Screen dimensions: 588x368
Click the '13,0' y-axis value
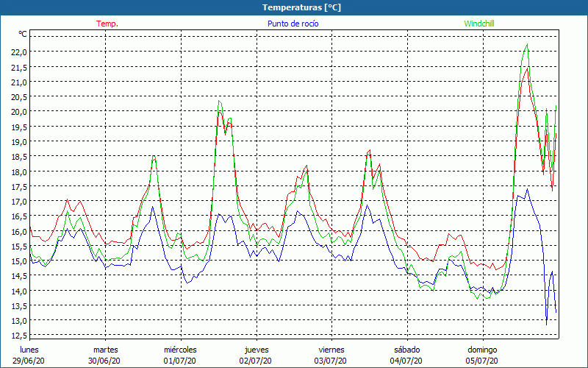[19, 321]
